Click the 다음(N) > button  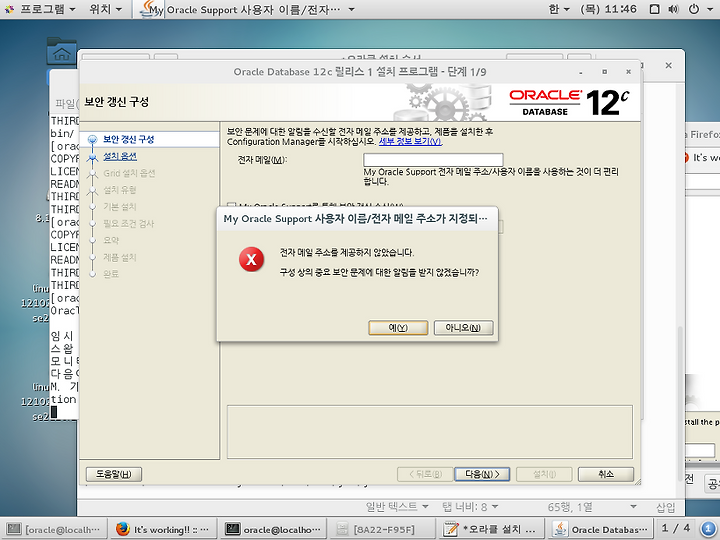(482, 474)
